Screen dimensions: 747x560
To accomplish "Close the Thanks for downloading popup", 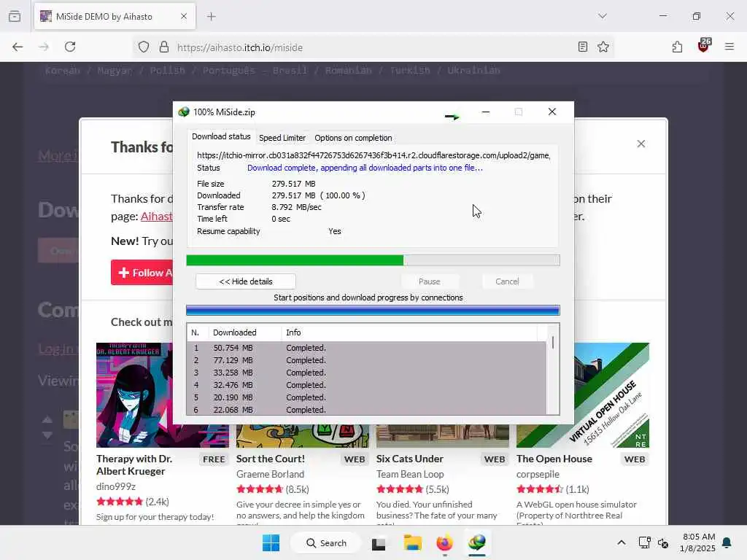I will coord(640,144).
